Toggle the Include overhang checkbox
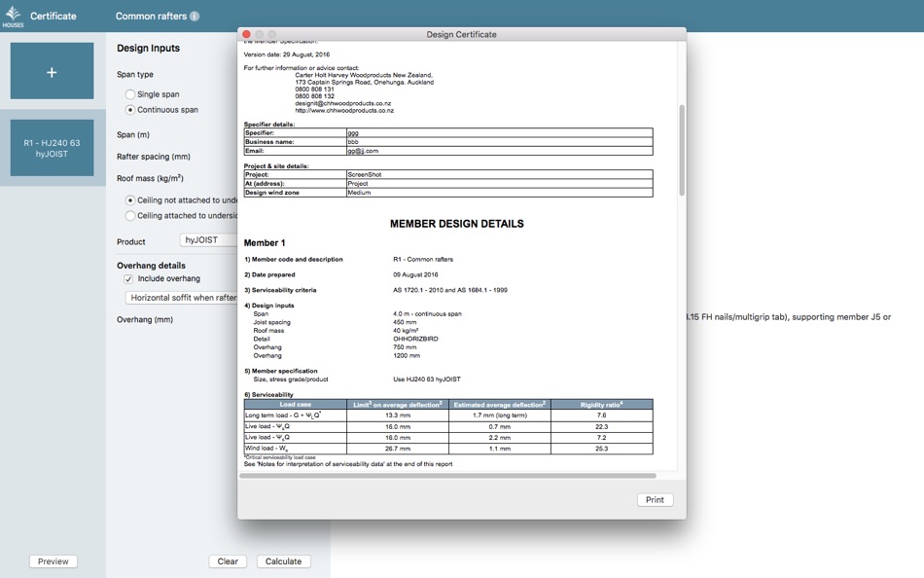Image resolution: width=924 pixels, height=578 pixels. pos(128,279)
